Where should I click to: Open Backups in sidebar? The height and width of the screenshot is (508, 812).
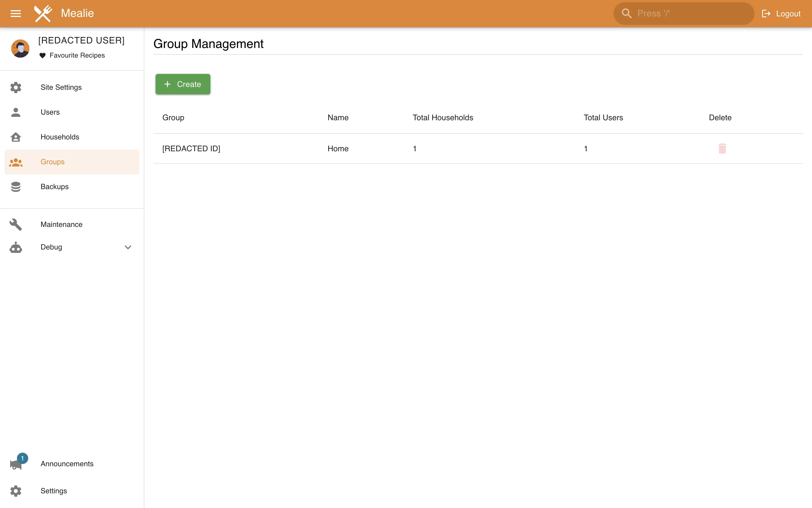pyautogui.click(x=72, y=187)
